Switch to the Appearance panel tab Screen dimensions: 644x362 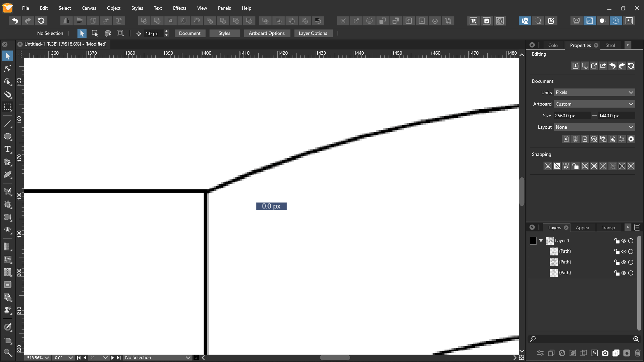tap(582, 228)
